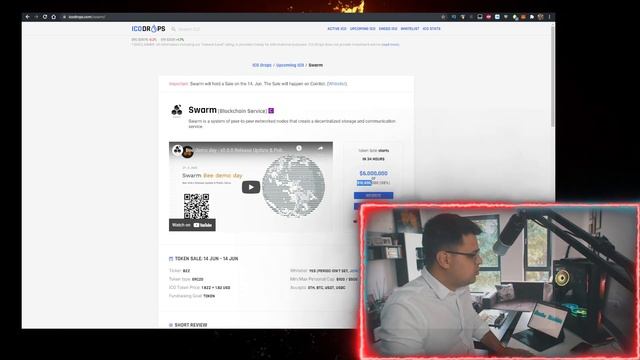Screen dimensions: 640x360
Task: Click the icodrops.com address bar
Action: click(x=249, y=17)
